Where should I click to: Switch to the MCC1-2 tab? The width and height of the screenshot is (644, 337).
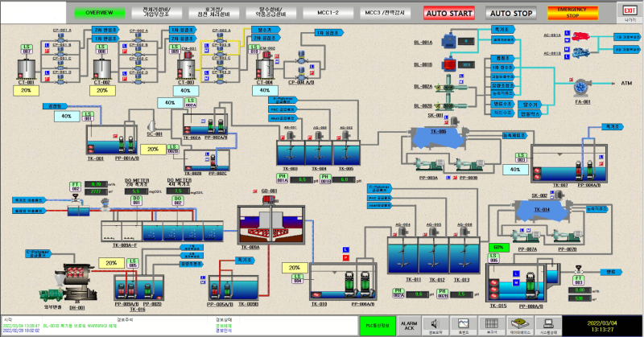click(328, 13)
